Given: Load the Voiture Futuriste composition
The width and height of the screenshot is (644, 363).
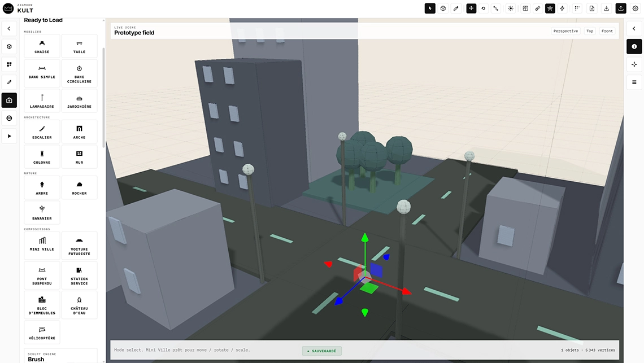Looking at the screenshot, I should point(79,246).
